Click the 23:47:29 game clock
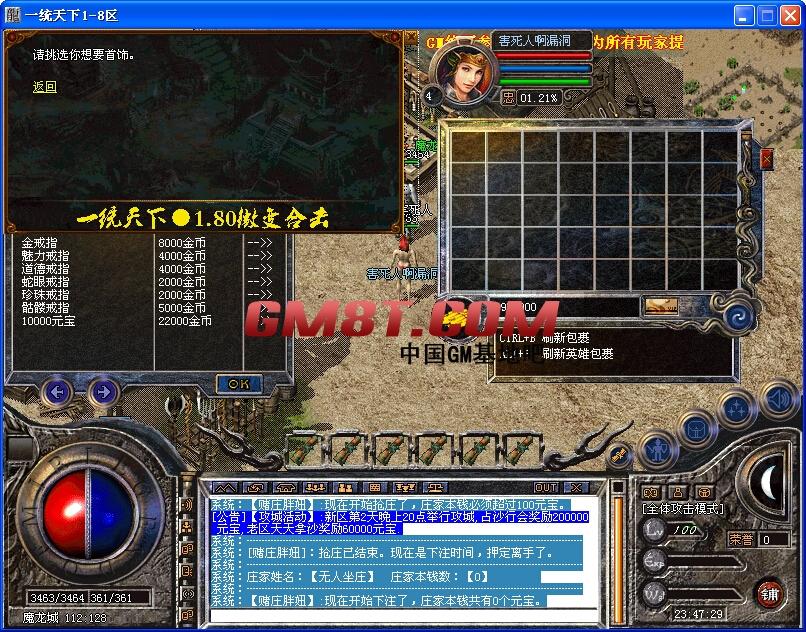 [x=699, y=614]
